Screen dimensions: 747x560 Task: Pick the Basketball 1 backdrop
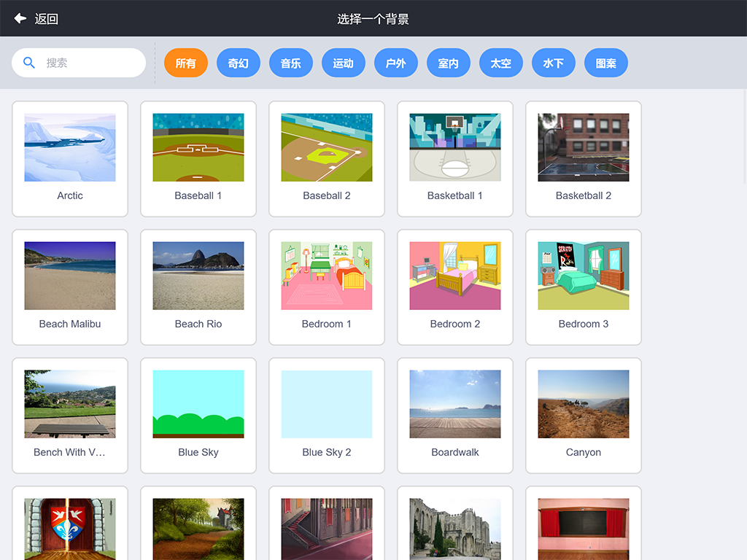tap(455, 158)
